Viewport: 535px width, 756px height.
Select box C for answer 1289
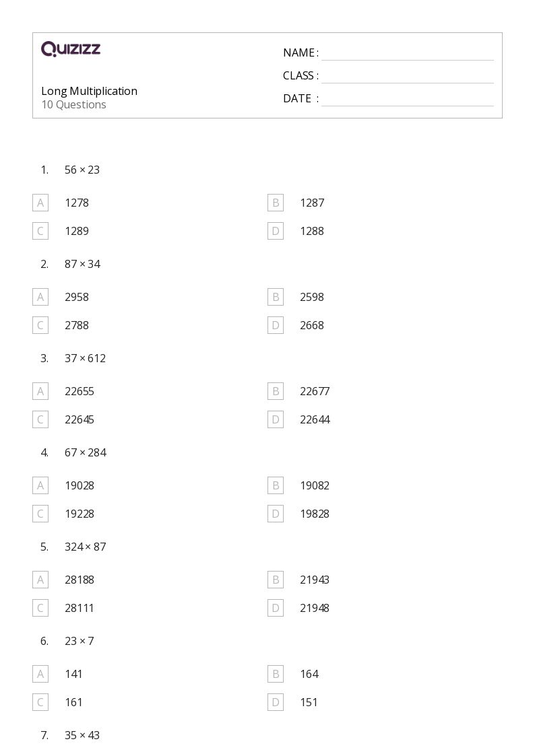point(40,231)
